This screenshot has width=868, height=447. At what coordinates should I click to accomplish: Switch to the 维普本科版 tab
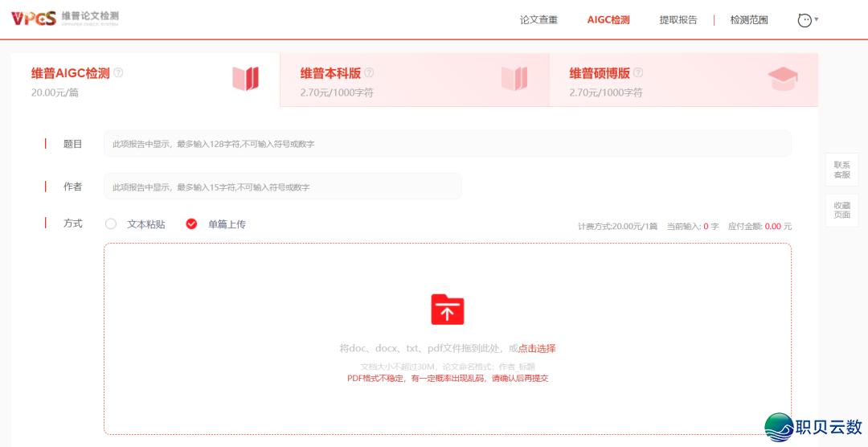(x=415, y=80)
